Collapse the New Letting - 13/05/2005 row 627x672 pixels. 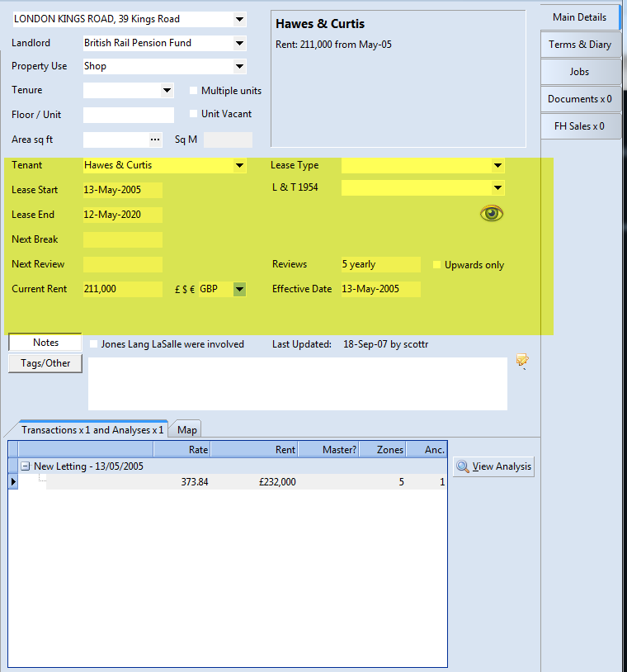[x=26, y=466]
